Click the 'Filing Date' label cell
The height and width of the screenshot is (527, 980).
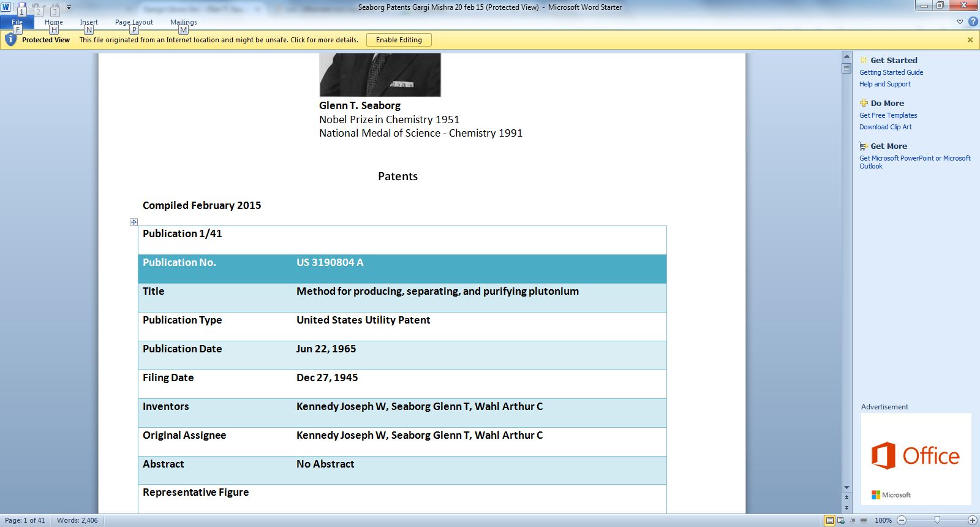tap(215, 384)
